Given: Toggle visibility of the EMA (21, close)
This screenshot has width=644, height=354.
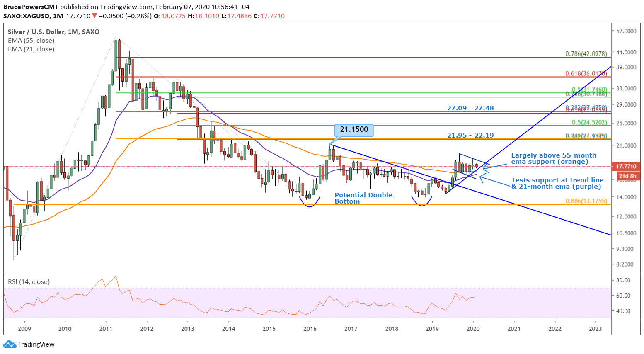Looking at the screenshot, I should 31,49.
